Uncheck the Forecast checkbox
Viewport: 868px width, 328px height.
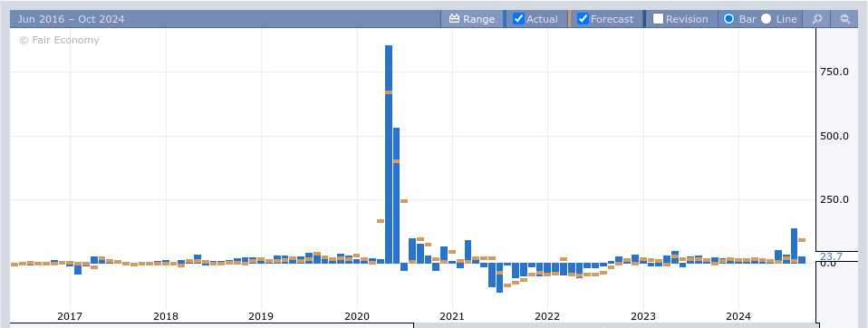pos(583,19)
